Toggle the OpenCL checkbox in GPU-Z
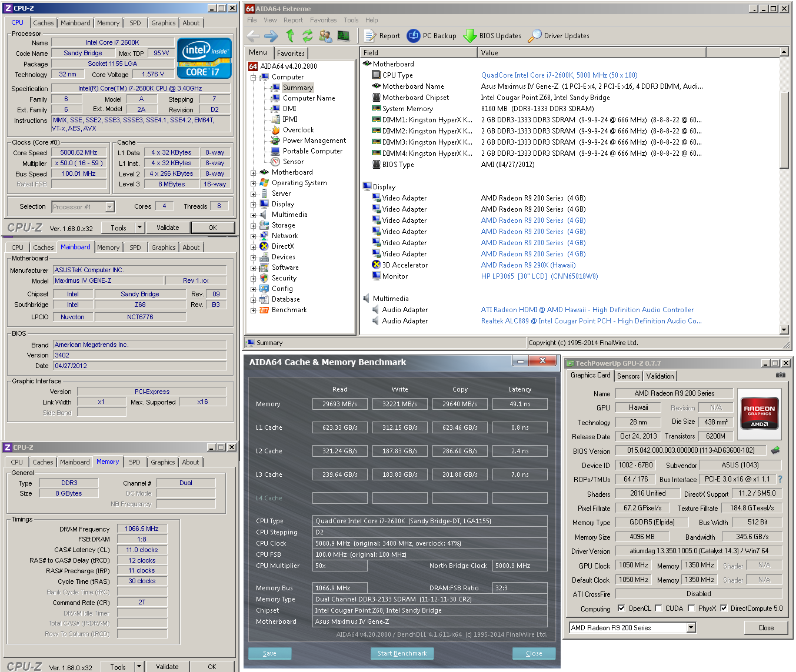The height and width of the screenshot is (672, 796). tap(621, 609)
